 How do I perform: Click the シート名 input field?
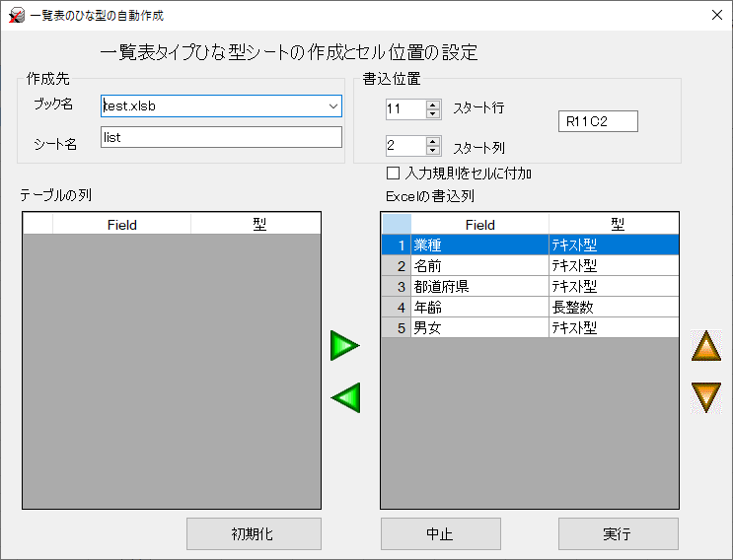(221, 137)
